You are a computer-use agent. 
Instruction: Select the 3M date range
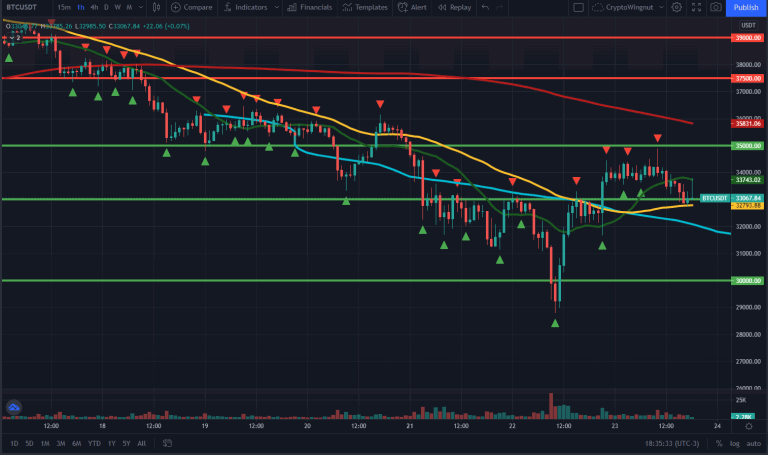[x=61, y=443]
